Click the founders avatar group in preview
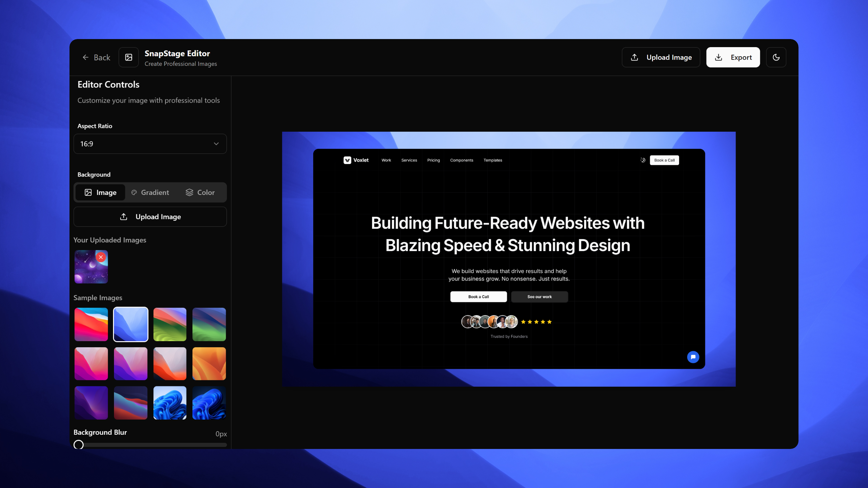868x488 pixels. 489,322
